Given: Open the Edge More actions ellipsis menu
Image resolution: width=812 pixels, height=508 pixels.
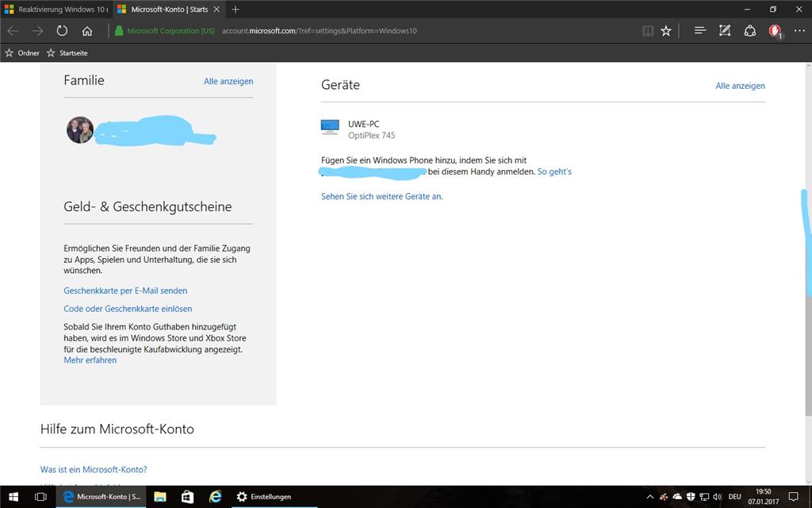Looking at the screenshot, I should [799, 31].
